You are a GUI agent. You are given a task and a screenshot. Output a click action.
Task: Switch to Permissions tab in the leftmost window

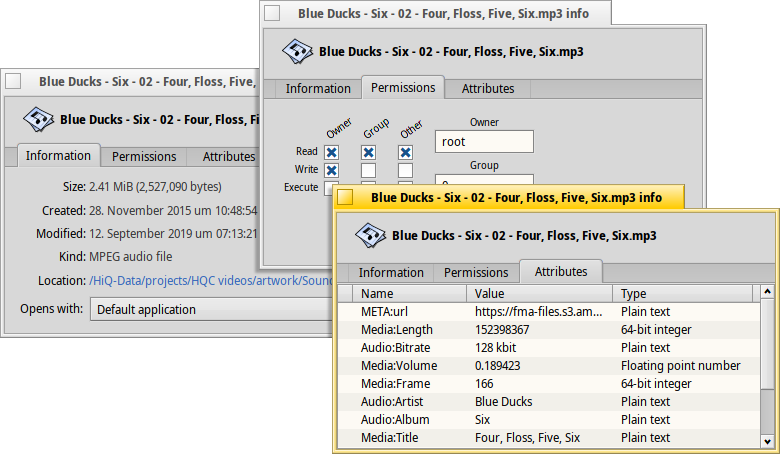(144, 156)
